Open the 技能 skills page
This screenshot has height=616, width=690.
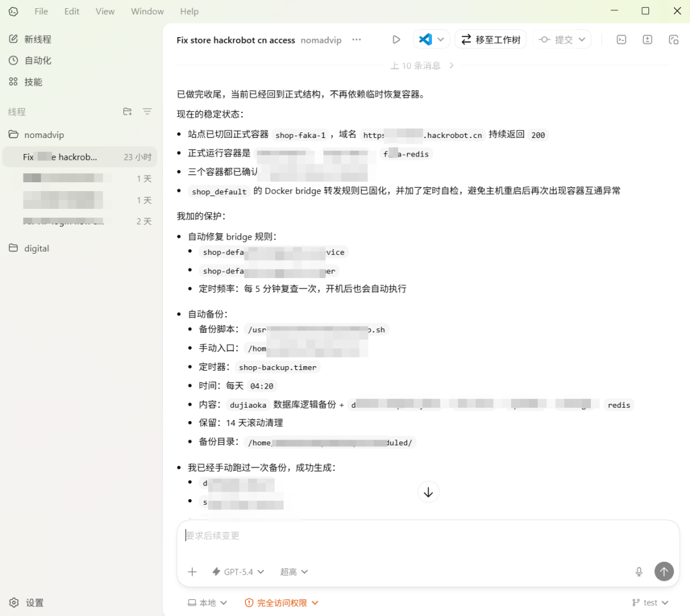[x=26, y=82]
